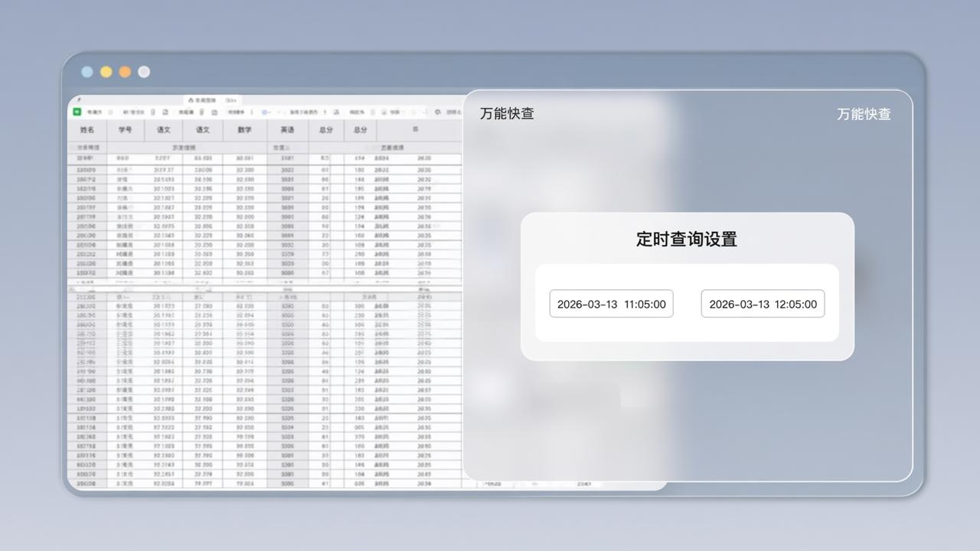The width and height of the screenshot is (980, 551).
Task: Click the green spreadsheet app icon
Action: [x=77, y=112]
